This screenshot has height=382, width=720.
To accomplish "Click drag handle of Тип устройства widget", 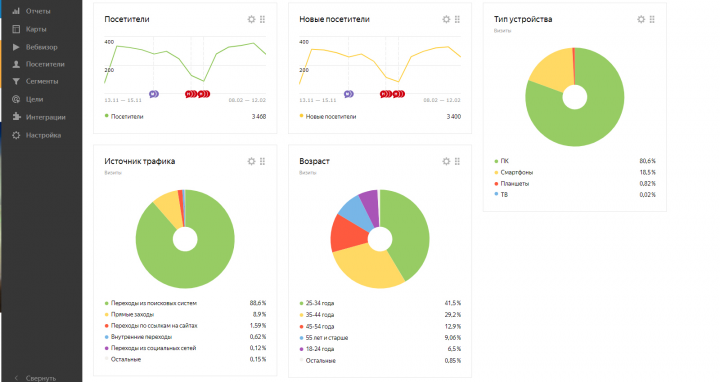I will [x=652, y=19].
